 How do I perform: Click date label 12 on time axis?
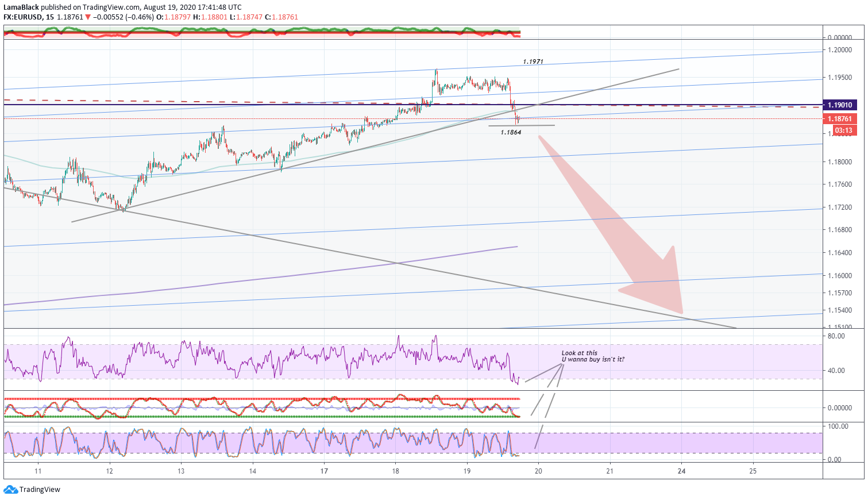tap(110, 471)
